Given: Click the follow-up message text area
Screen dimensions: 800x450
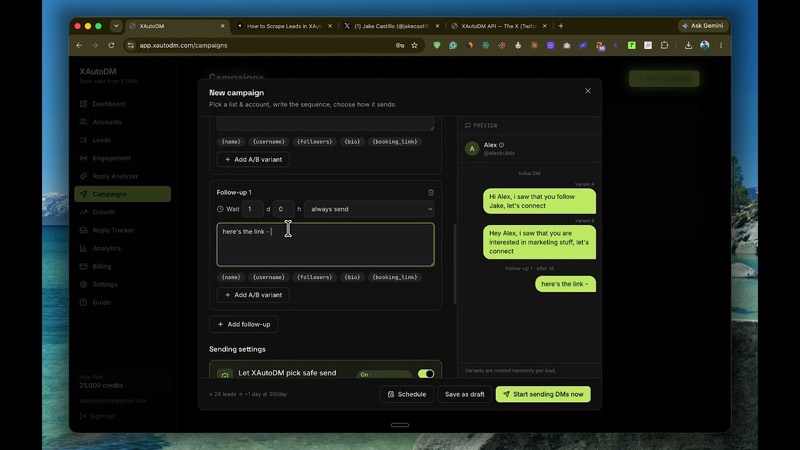Looking at the screenshot, I should click(326, 244).
